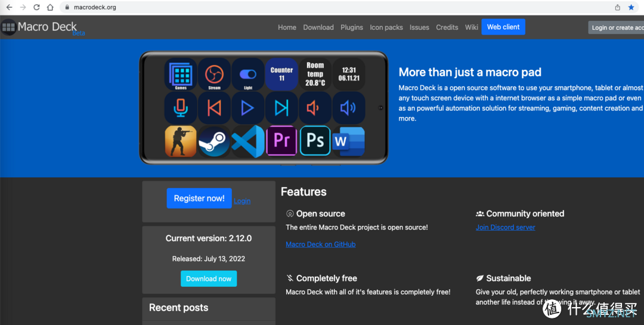Launch the Counter-Strike soldier icon
Image resolution: width=644 pixels, height=325 pixels.
click(181, 141)
